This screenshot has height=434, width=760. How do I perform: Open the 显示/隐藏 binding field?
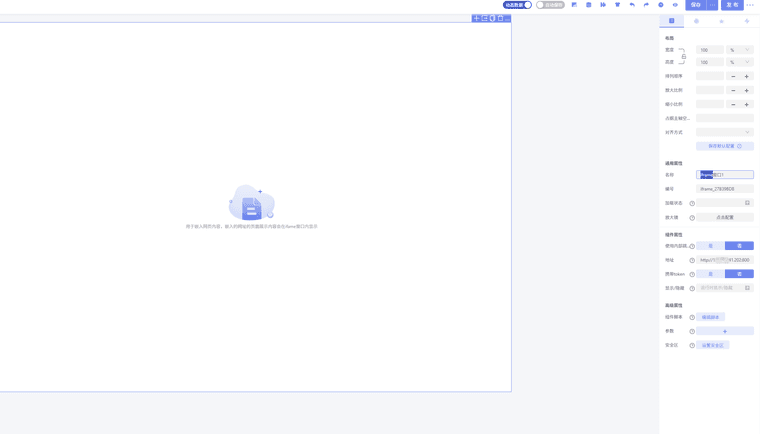pyautogui.click(x=725, y=288)
